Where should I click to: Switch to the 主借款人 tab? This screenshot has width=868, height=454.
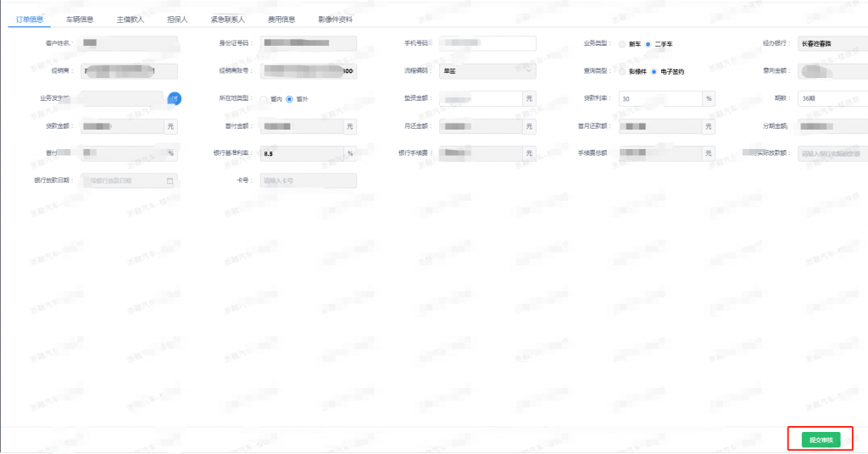[x=130, y=19]
